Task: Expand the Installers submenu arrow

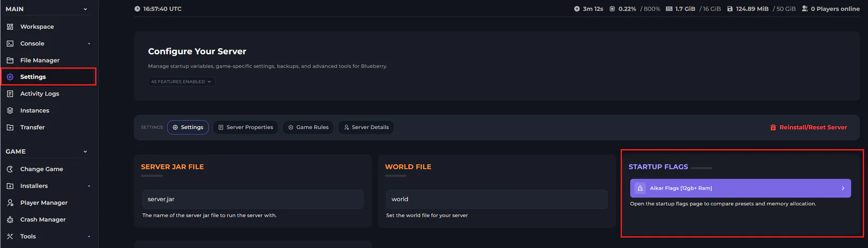Action: click(89, 186)
